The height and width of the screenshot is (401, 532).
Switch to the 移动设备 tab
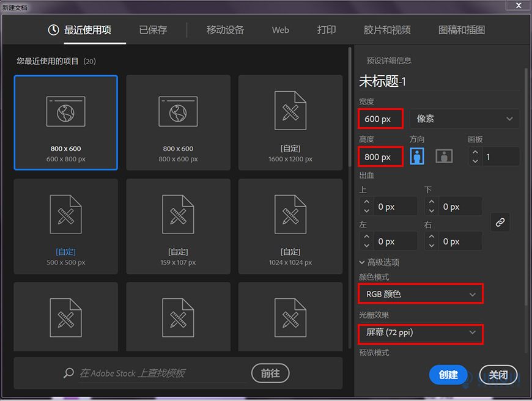pyautogui.click(x=225, y=30)
